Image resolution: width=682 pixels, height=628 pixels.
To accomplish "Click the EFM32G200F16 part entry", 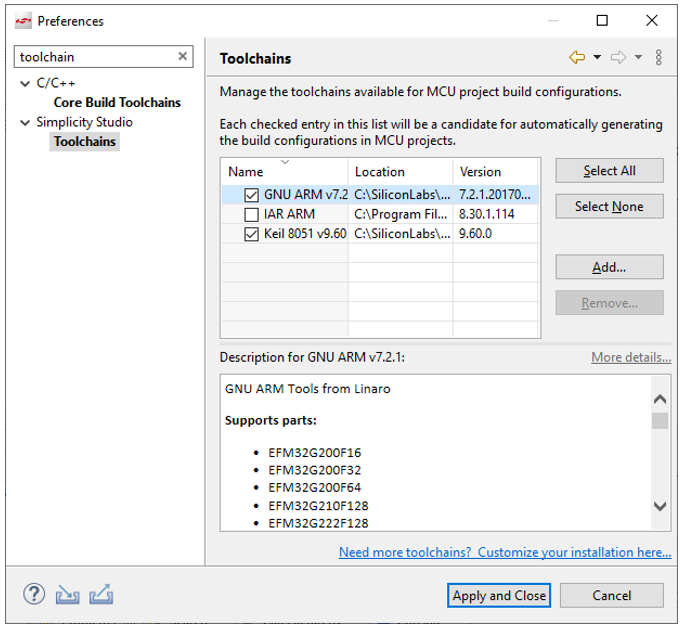I will tap(314, 453).
